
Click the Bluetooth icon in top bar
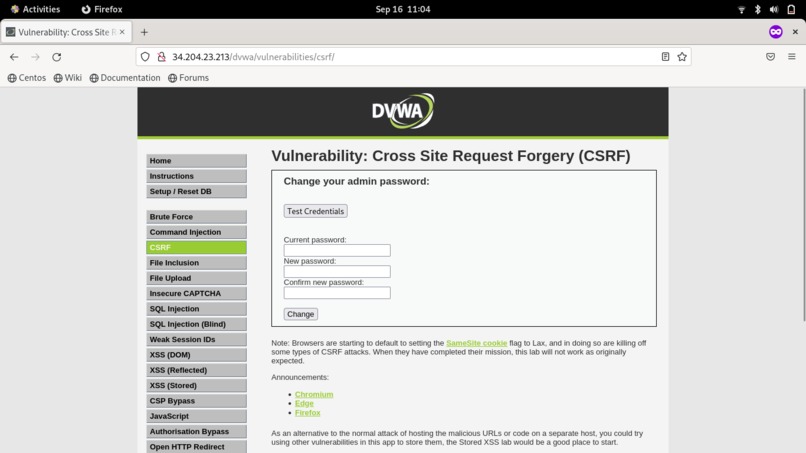[757, 9]
